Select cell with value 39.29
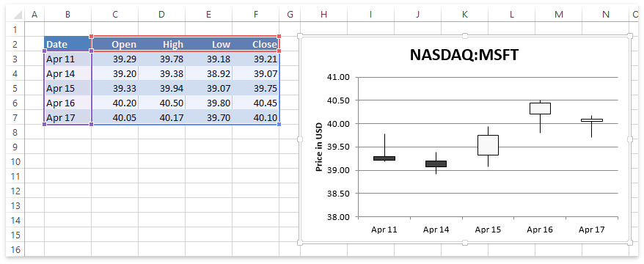644x264 pixels. (115, 59)
